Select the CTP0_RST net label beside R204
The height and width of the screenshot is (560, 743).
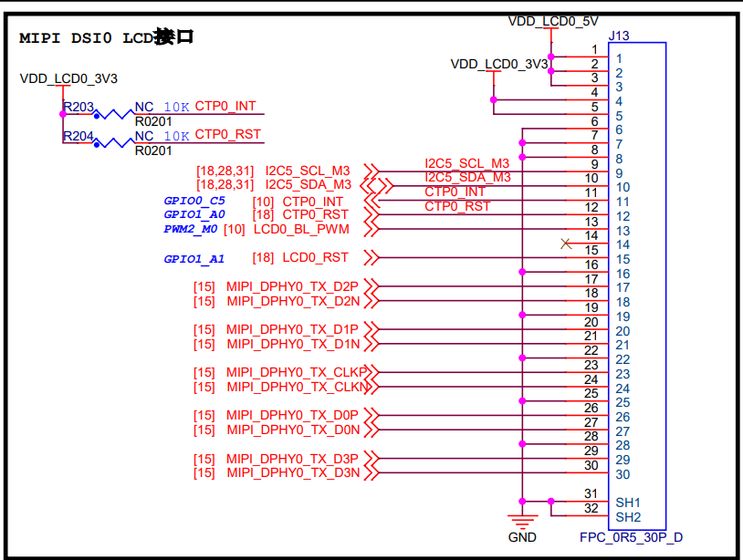[x=228, y=134]
